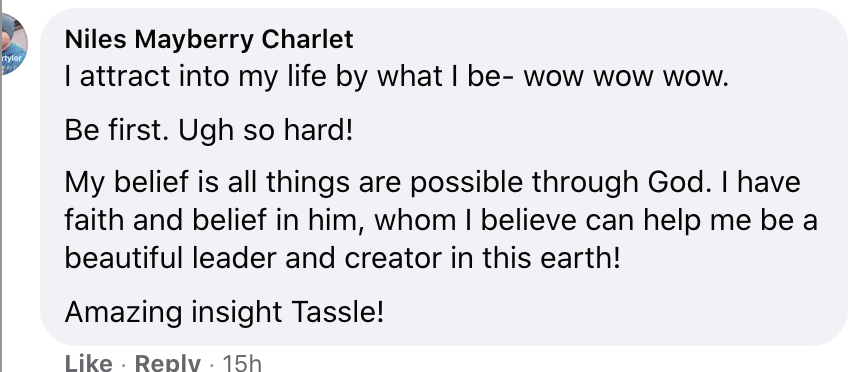The width and height of the screenshot is (866, 372).
Task: Click the "Amazing insight" text
Action: pos(173,312)
